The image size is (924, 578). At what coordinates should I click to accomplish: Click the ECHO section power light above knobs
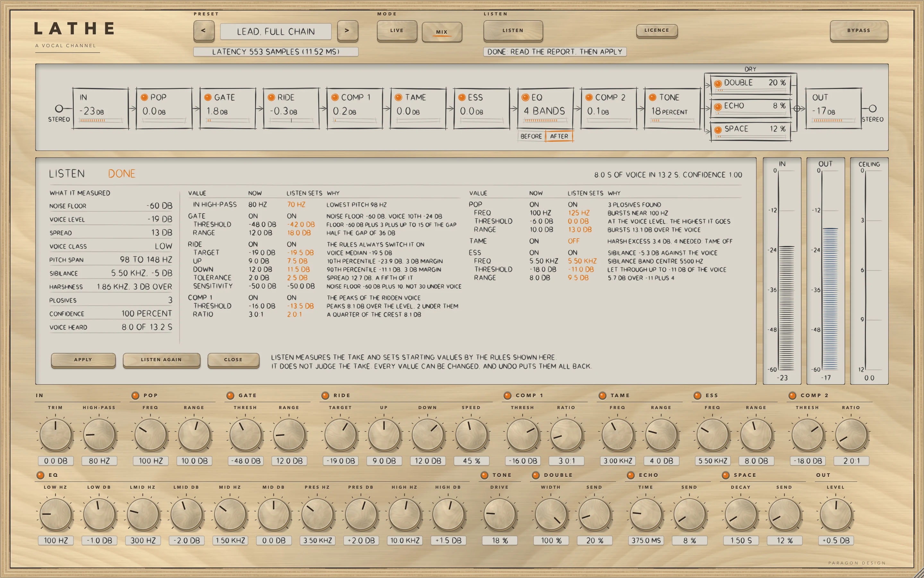pyautogui.click(x=631, y=475)
